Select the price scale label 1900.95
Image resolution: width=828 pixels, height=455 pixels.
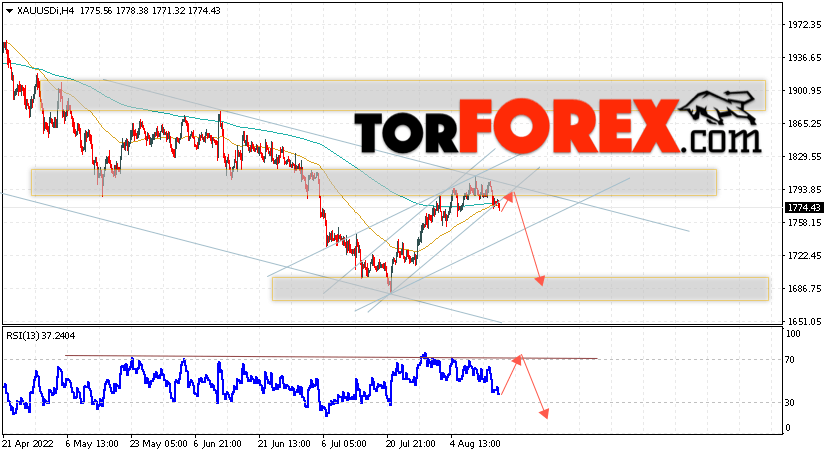(804, 91)
